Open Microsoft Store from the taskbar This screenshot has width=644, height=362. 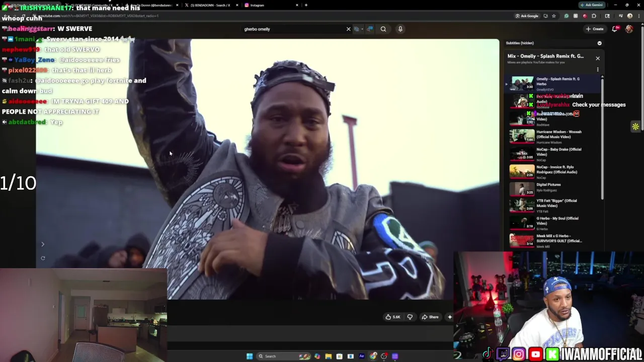(x=339, y=356)
